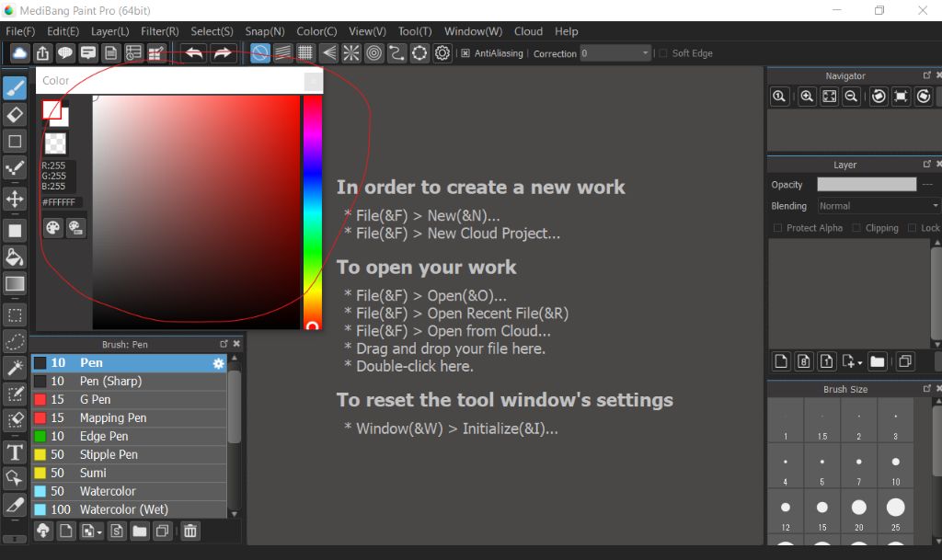Click the rainbow hue slider bar

coord(313,211)
